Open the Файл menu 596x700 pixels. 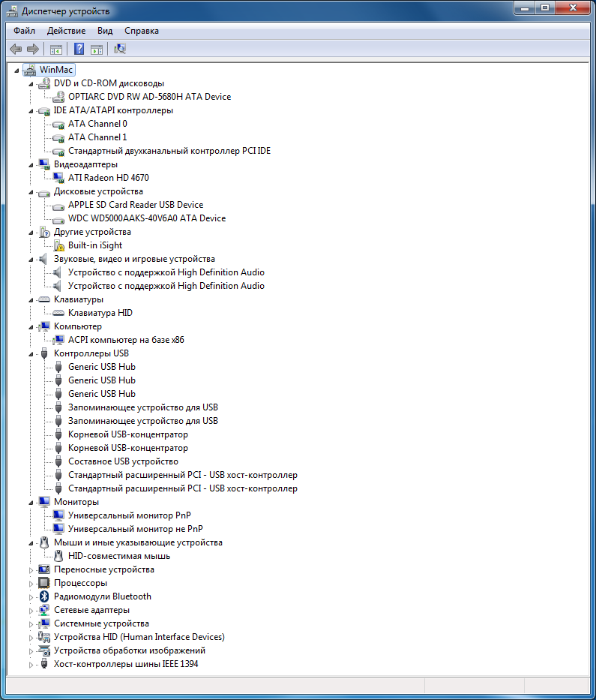pos(24,31)
